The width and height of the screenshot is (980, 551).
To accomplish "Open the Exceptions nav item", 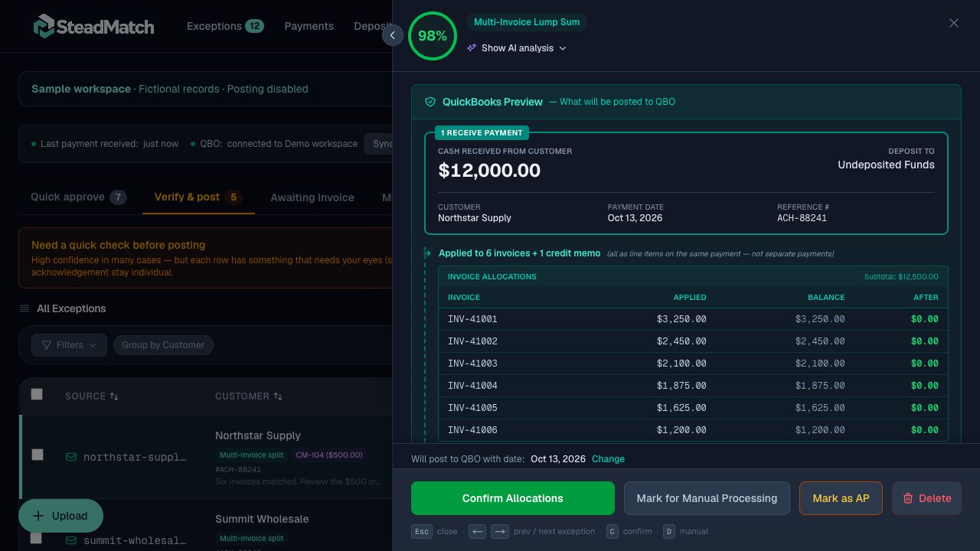I will point(225,26).
